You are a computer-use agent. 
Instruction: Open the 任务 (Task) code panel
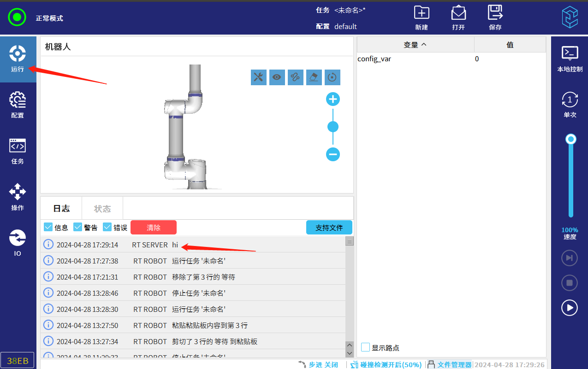click(18, 151)
